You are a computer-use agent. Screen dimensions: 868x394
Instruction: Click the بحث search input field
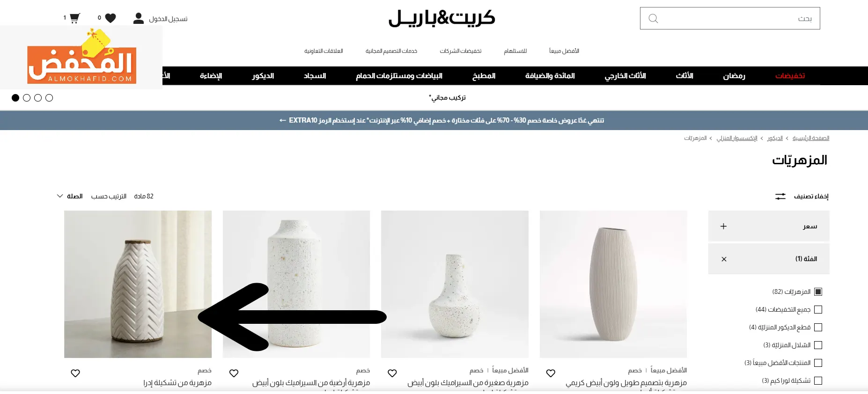click(x=730, y=18)
